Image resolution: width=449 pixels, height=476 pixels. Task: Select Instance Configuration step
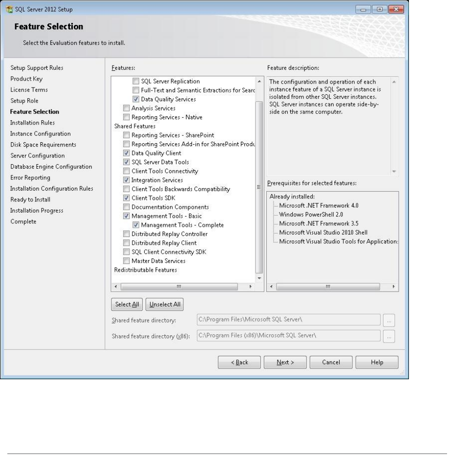pos(41,134)
